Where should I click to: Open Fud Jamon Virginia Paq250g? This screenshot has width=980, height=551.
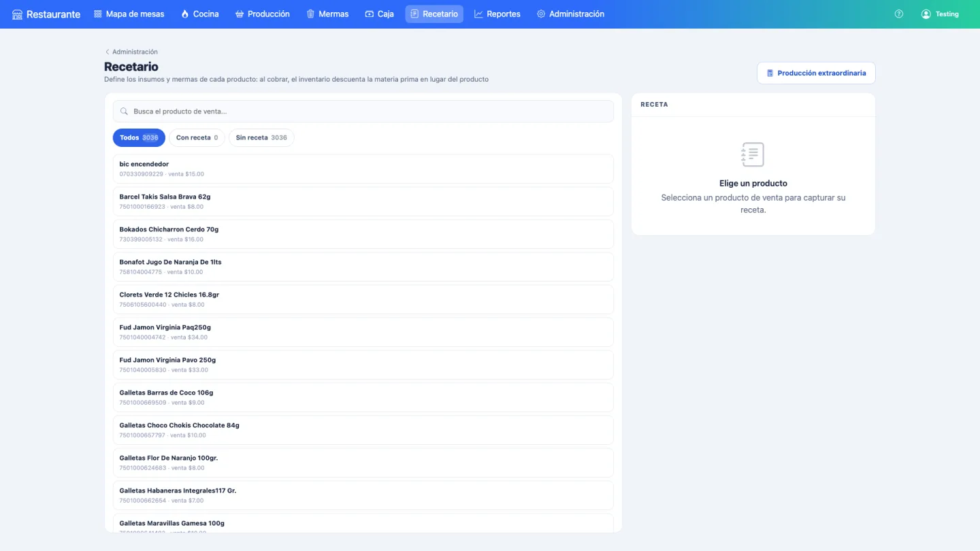(x=363, y=332)
